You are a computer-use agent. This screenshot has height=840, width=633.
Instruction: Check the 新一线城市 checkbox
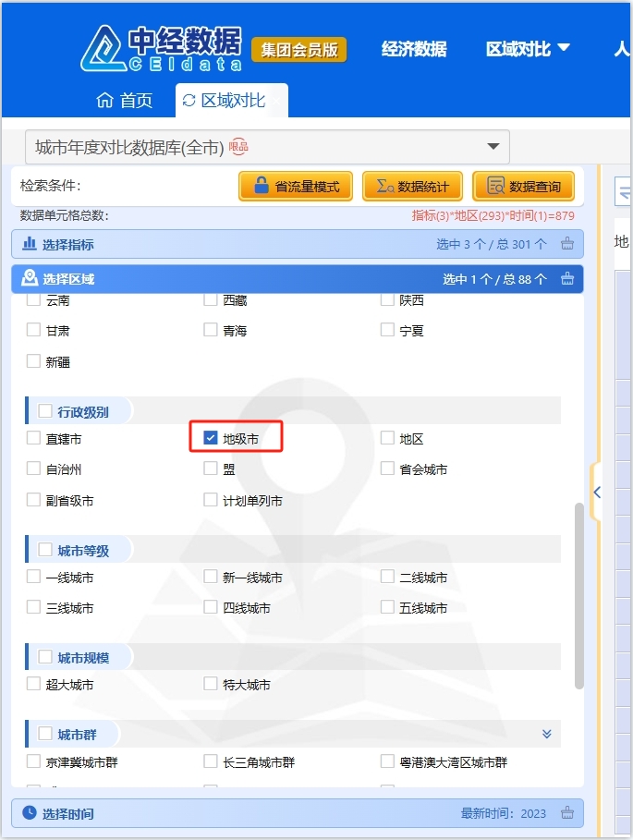(211, 577)
